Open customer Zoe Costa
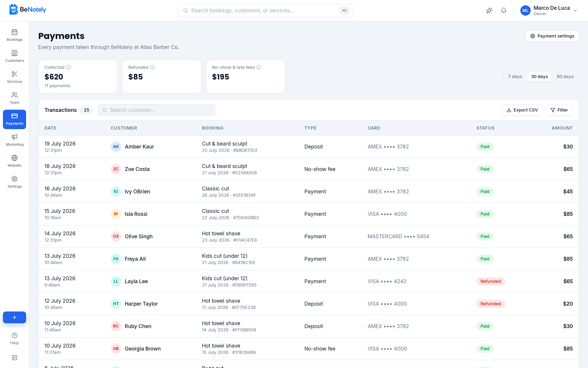The width and height of the screenshot is (588, 368). (137, 169)
